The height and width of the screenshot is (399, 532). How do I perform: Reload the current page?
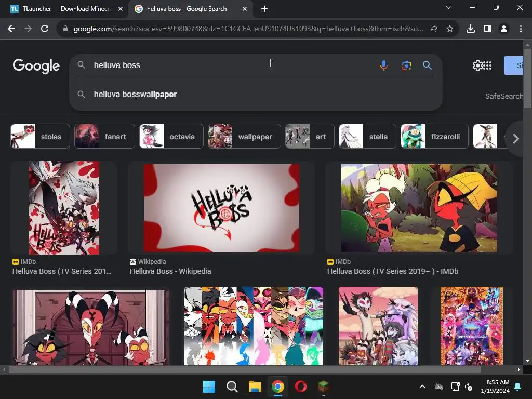(x=45, y=29)
